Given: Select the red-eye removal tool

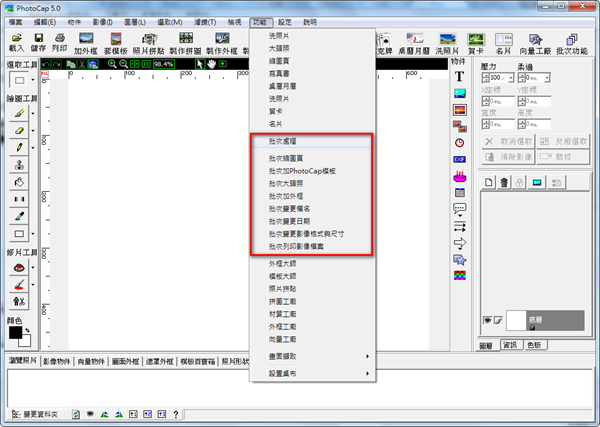Looking at the screenshot, I should click(x=19, y=267).
